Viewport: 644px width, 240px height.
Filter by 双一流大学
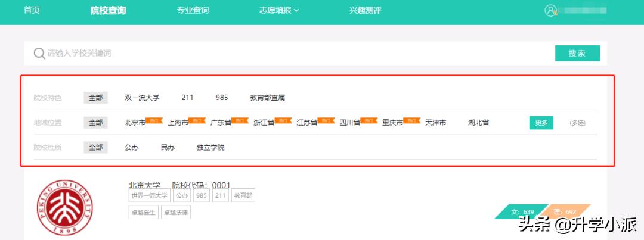coord(142,98)
